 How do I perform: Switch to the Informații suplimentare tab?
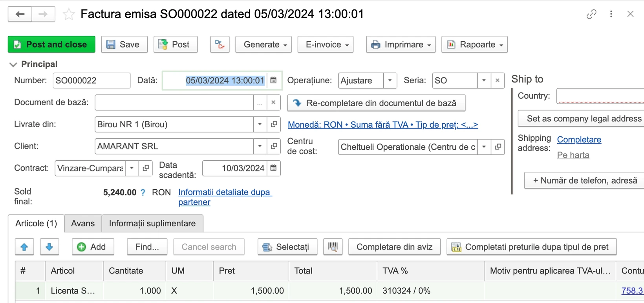click(x=152, y=223)
